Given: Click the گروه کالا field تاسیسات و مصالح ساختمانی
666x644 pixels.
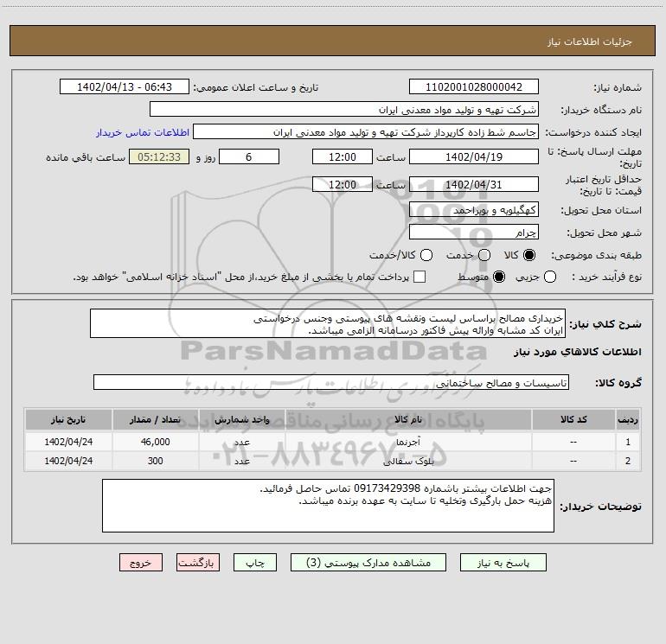Looking at the screenshot, I should click(x=331, y=382).
